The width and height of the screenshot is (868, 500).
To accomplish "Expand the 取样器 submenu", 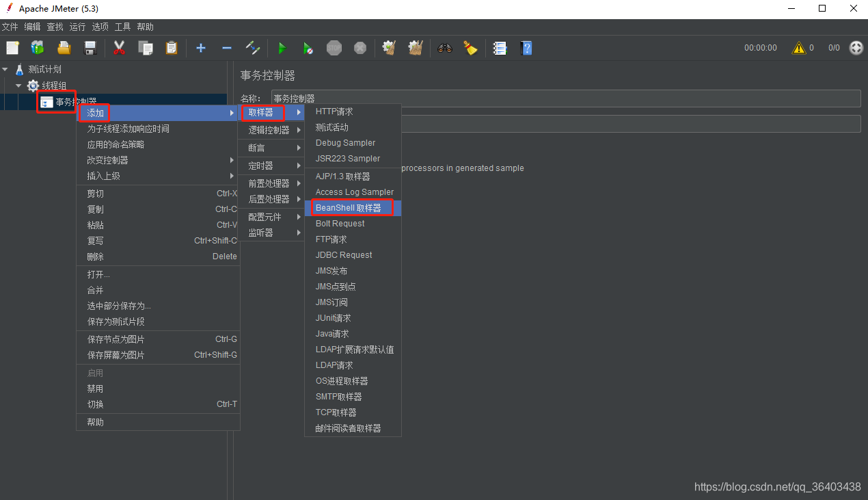I will pyautogui.click(x=271, y=112).
